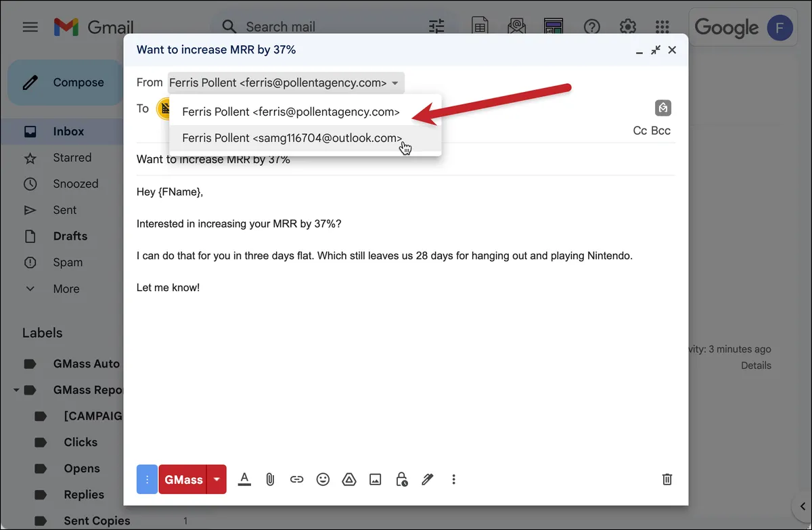Open the From address dropdown

[286, 83]
